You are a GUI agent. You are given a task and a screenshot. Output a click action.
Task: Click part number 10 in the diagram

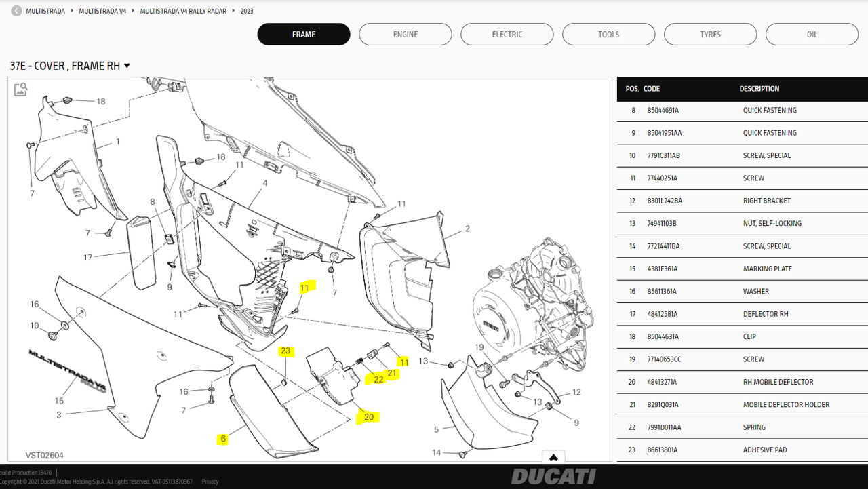click(x=35, y=326)
